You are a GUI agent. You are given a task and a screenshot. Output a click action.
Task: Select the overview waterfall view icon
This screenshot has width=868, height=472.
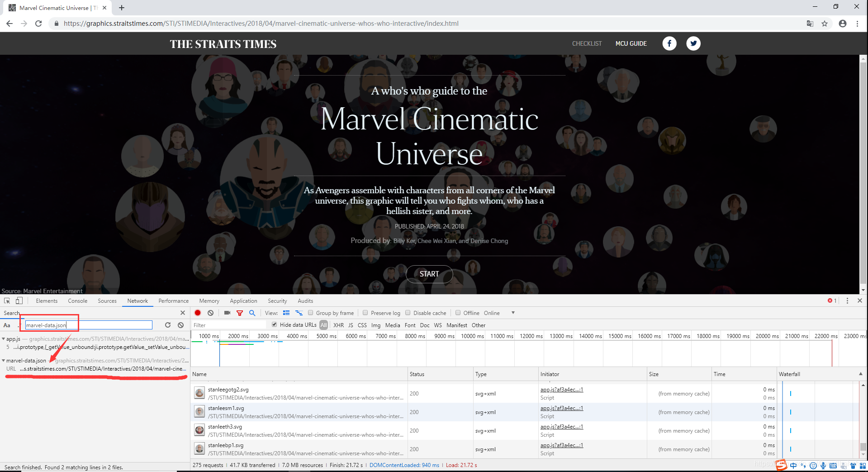(x=299, y=313)
